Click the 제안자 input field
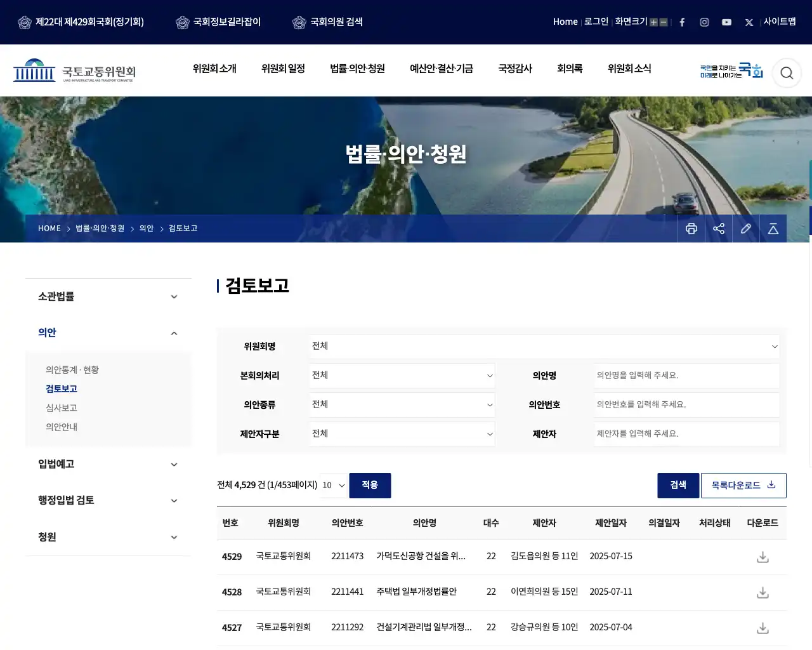812x650 pixels. 687,434
